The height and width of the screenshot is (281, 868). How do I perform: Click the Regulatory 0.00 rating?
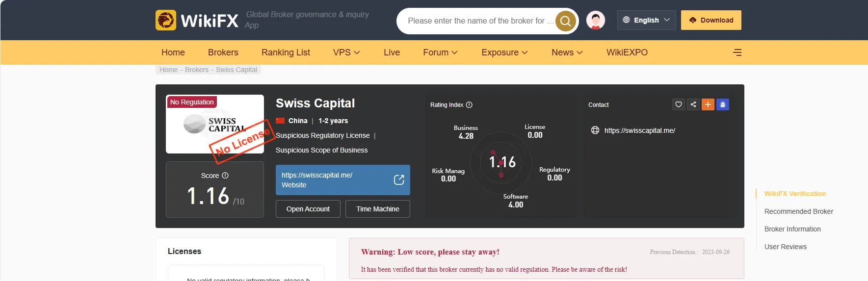(x=554, y=174)
